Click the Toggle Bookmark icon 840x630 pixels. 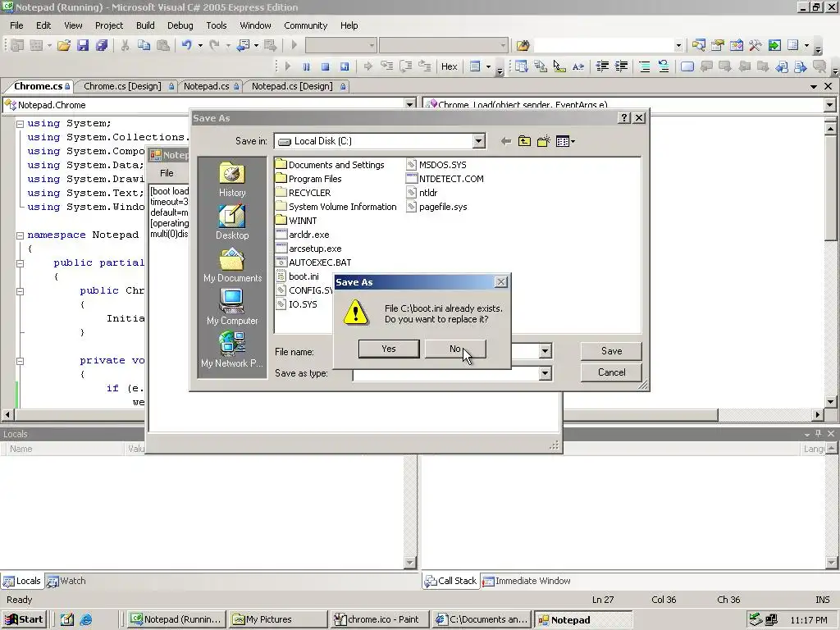[687, 66]
